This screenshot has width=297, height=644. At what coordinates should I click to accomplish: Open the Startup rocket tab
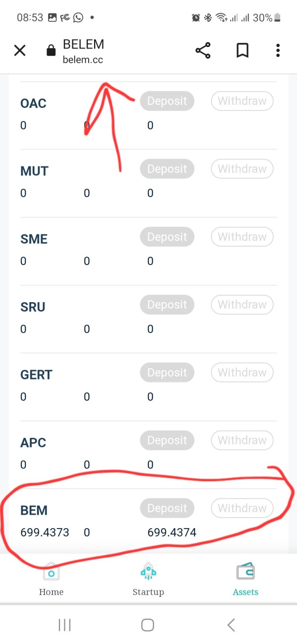[148, 579]
